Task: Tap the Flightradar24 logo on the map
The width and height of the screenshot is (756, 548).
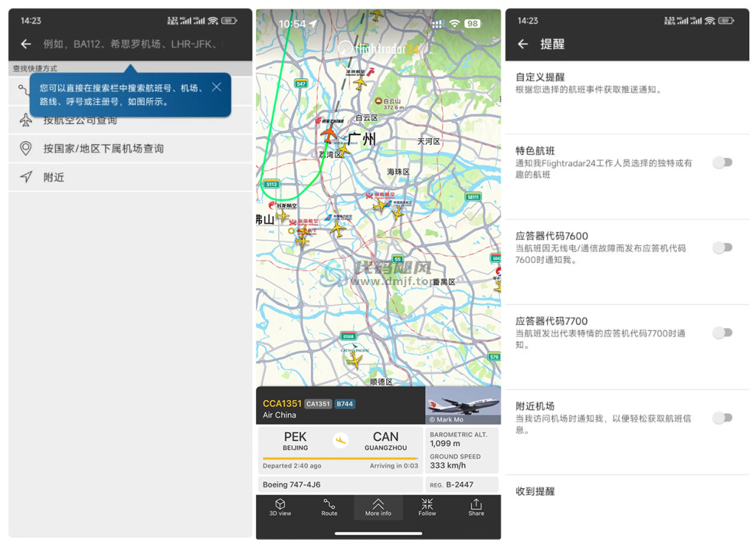Action: [x=379, y=48]
